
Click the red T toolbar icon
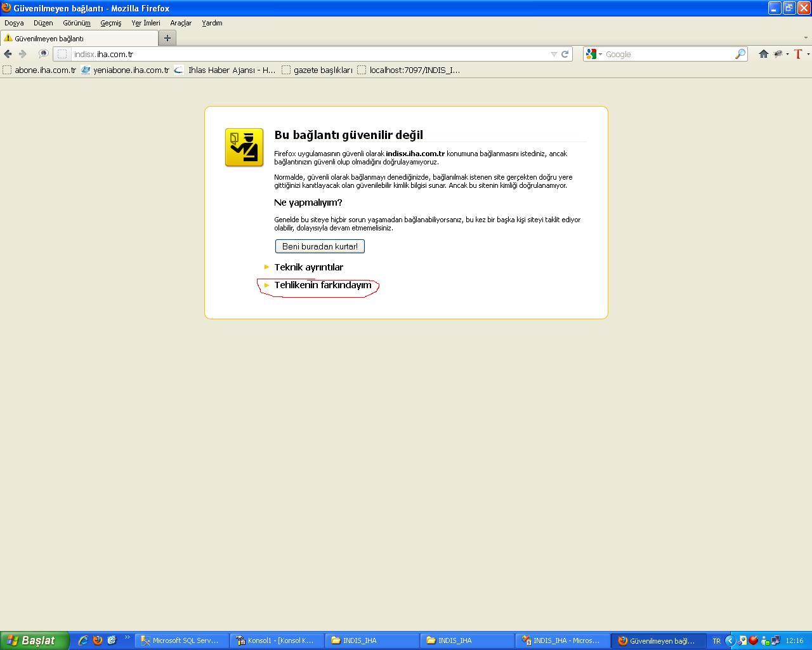click(798, 54)
